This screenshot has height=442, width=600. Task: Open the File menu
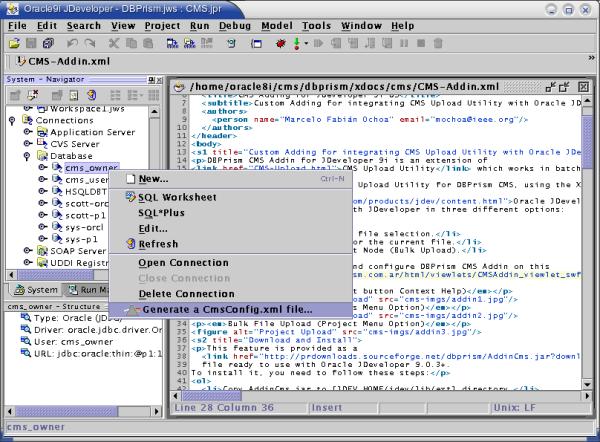tap(17, 26)
